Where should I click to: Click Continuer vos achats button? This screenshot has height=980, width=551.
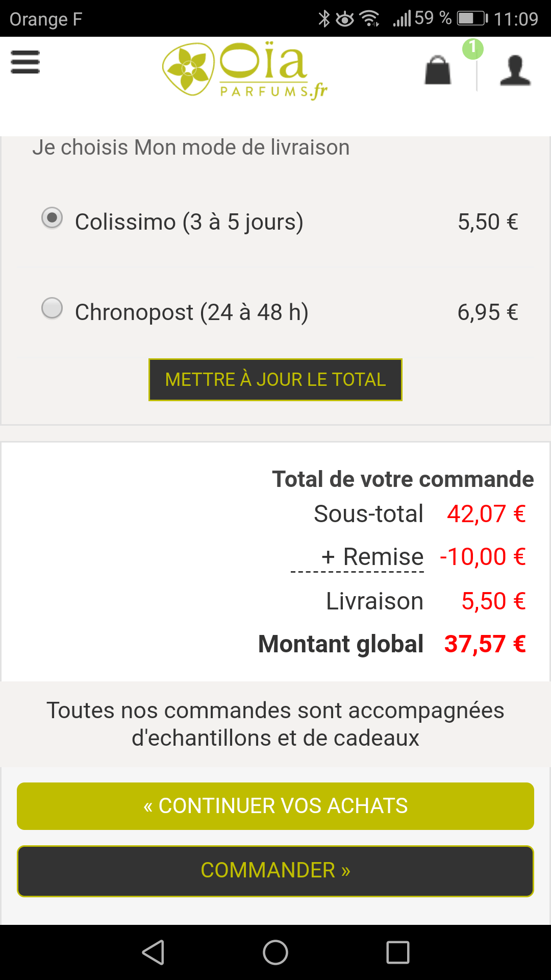(x=275, y=806)
